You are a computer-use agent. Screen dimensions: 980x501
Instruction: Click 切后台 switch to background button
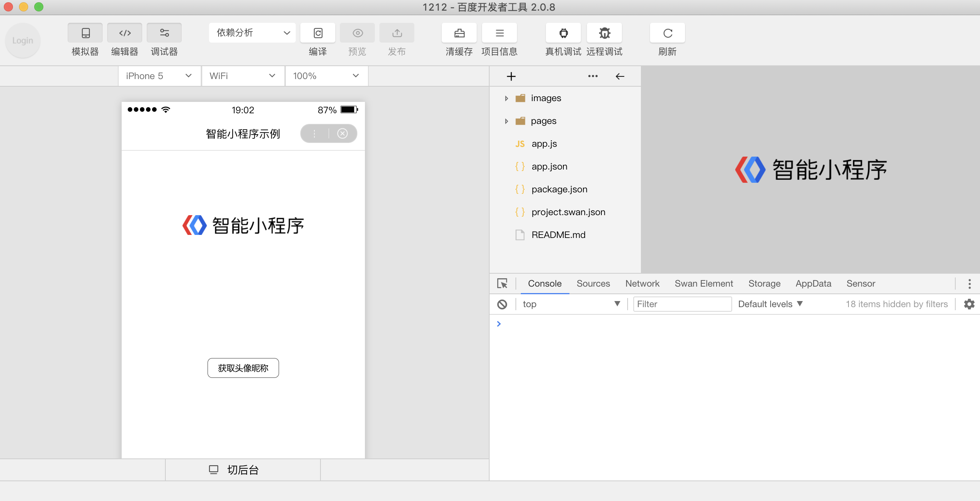click(x=243, y=470)
